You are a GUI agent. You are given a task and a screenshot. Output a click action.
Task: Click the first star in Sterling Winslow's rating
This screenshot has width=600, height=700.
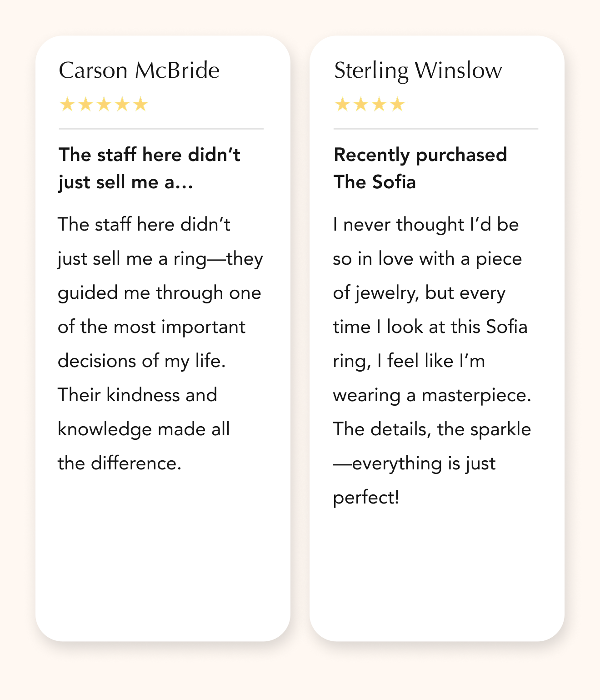[342, 105]
